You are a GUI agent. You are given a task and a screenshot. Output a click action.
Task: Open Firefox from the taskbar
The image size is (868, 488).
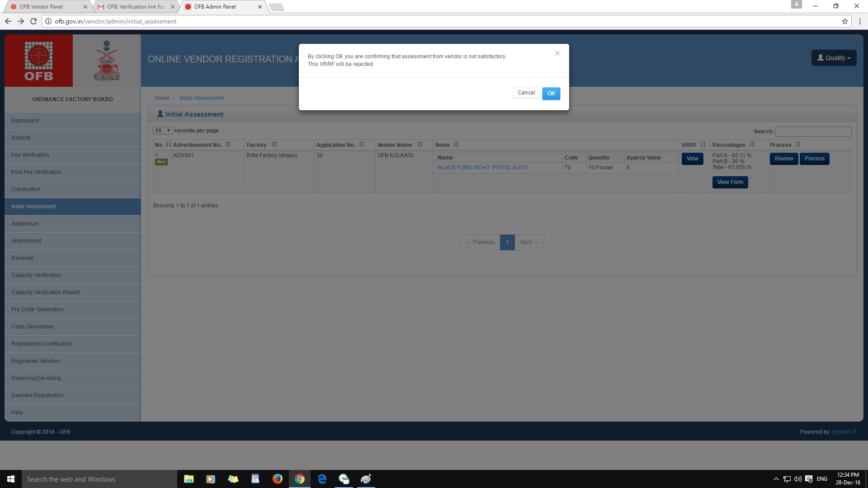[x=277, y=479]
